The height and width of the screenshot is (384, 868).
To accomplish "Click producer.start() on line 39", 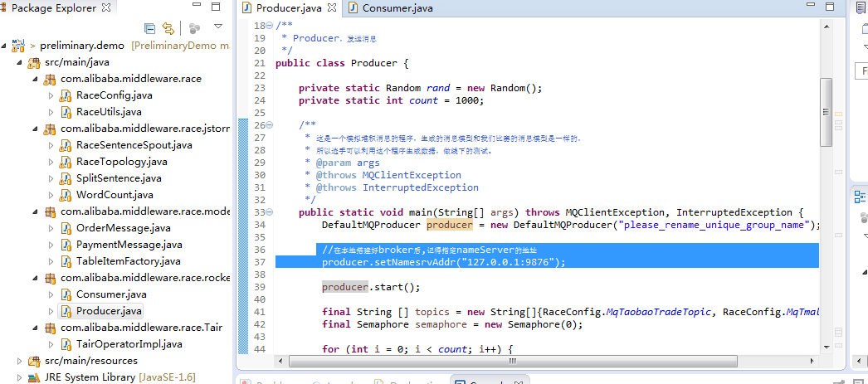I will pyautogui.click(x=371, y=287).
